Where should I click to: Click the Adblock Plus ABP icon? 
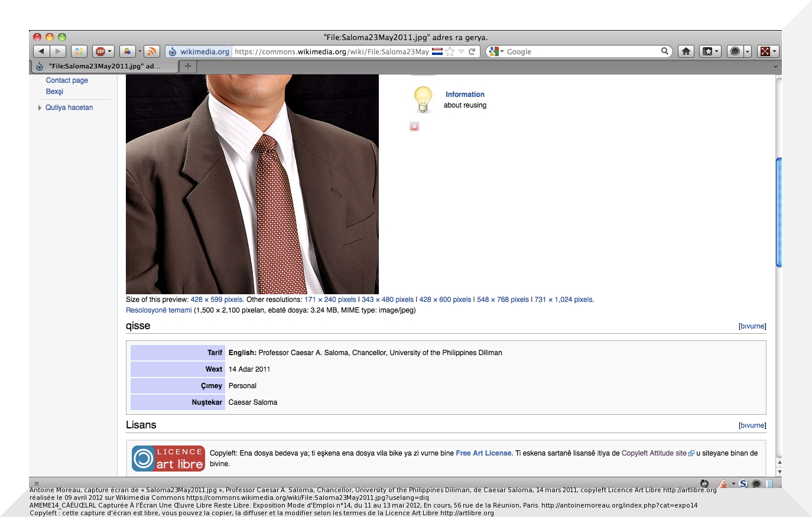[x=100, y=51]
